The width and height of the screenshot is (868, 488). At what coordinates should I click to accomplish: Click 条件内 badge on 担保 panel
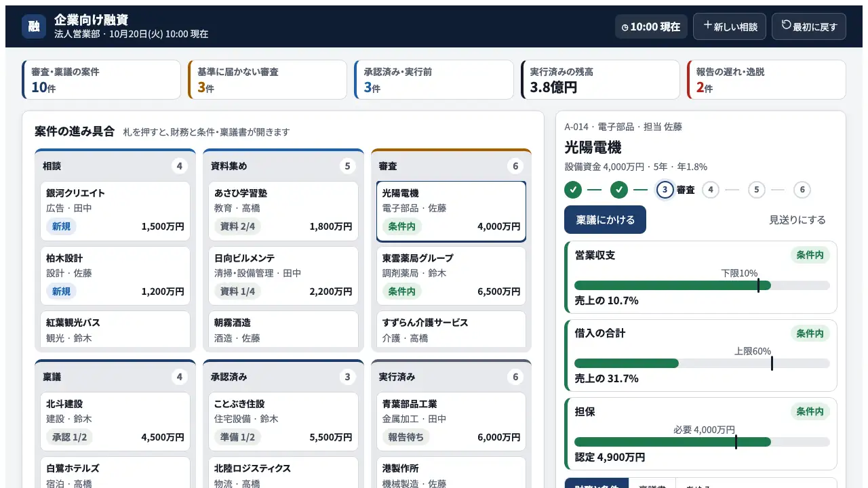point(810,411)
